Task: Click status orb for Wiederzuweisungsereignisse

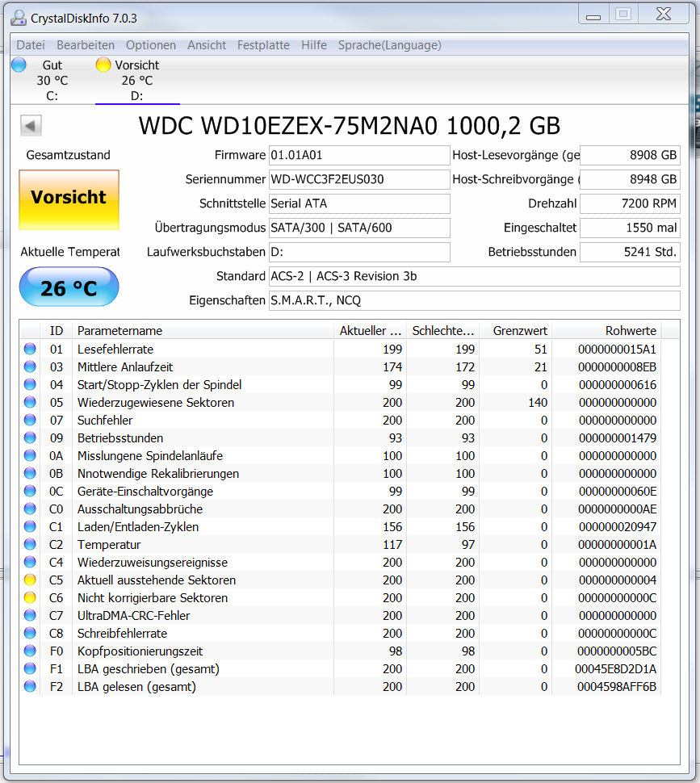Action: pyautogui.click(x=30, y=563)
